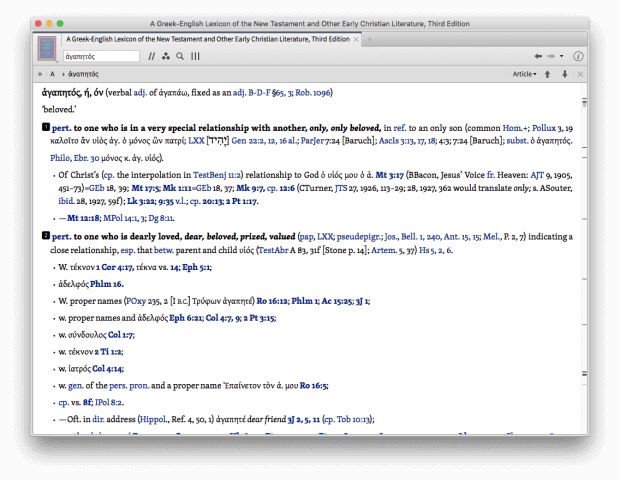Click the inline search magnifier icon

pos(180,57)
